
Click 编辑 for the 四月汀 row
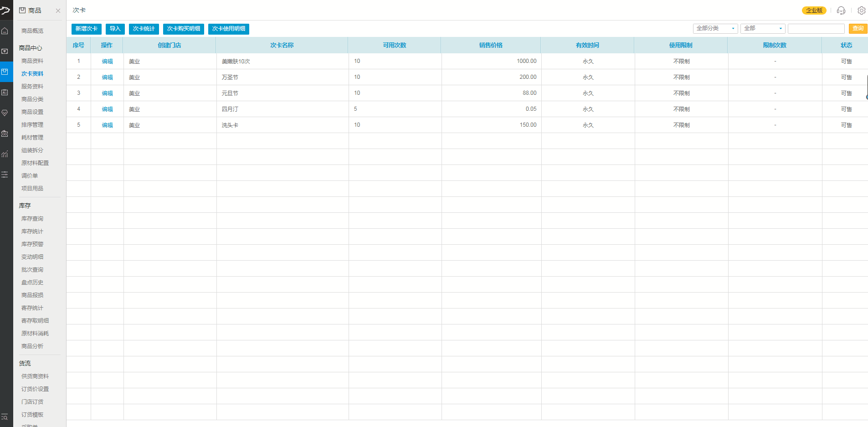tap(108, 109)
